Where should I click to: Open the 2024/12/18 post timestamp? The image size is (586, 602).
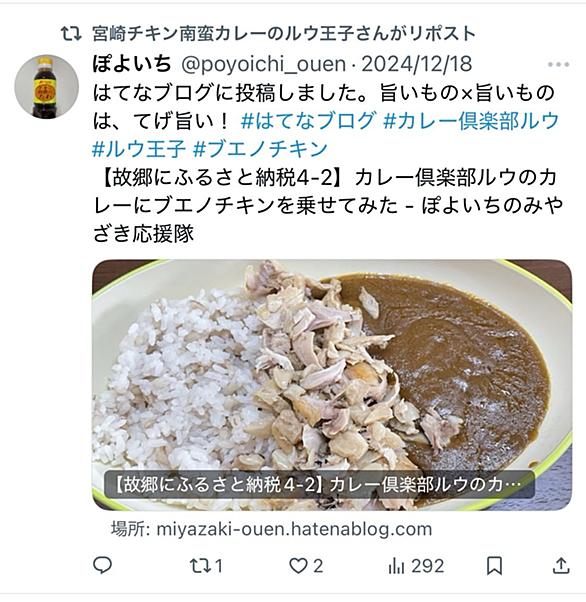click(x=417, y=64)
